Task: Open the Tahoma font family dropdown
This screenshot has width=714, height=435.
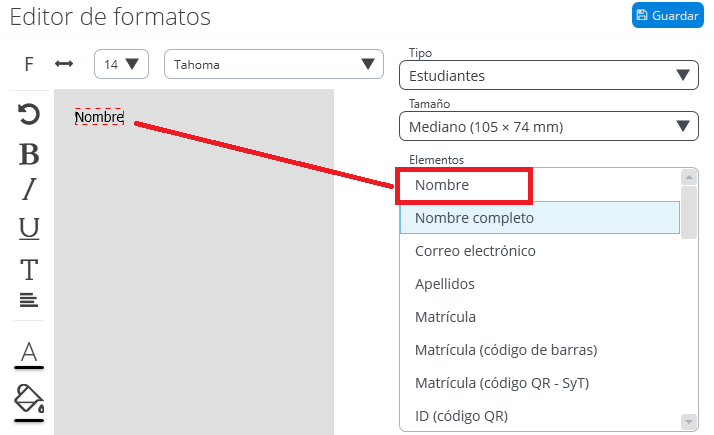Action: 274,64
